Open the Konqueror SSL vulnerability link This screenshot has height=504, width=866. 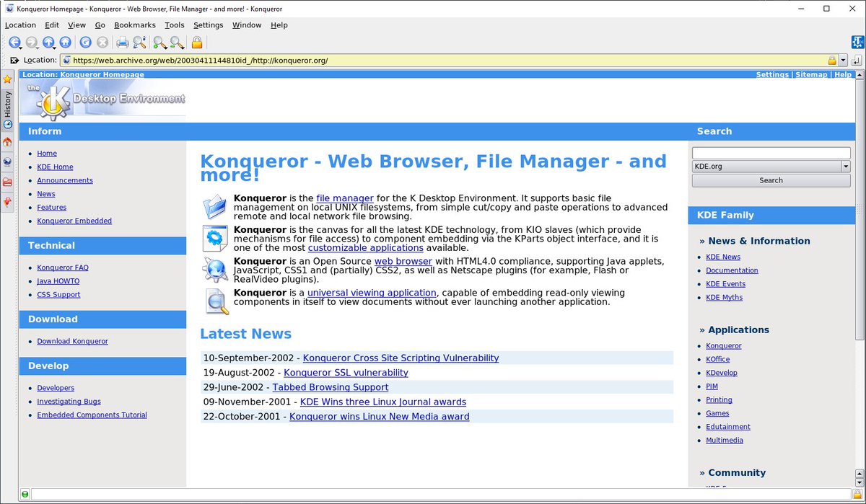[346, 373]
